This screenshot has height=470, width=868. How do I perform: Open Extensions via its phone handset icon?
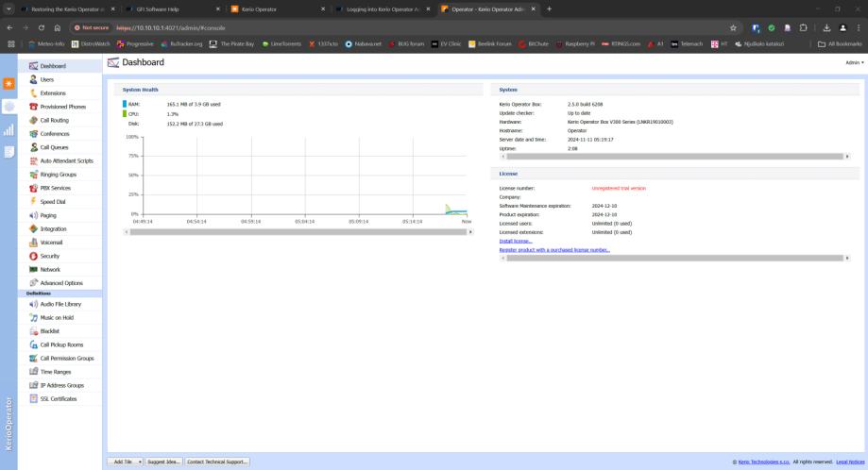click(x=33, y=92)
